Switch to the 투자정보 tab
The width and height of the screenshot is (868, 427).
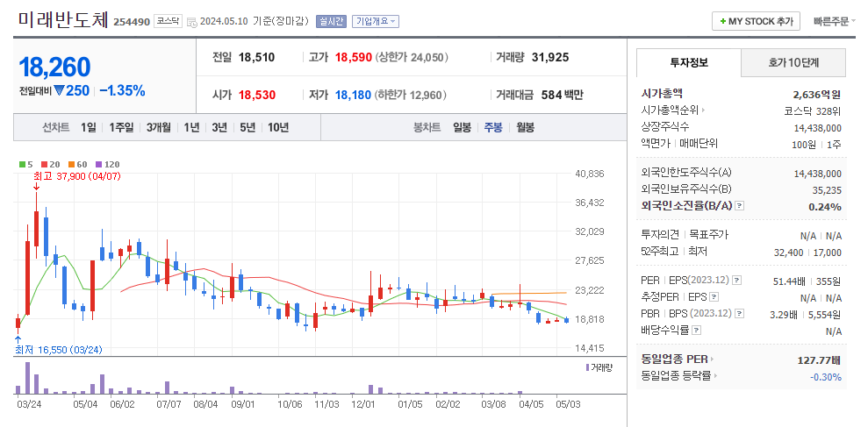689,62
